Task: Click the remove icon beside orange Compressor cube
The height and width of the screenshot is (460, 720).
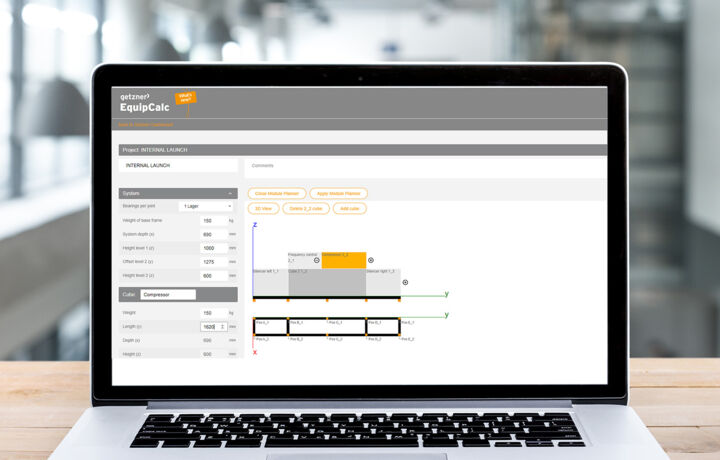Action: coord(371,260)
